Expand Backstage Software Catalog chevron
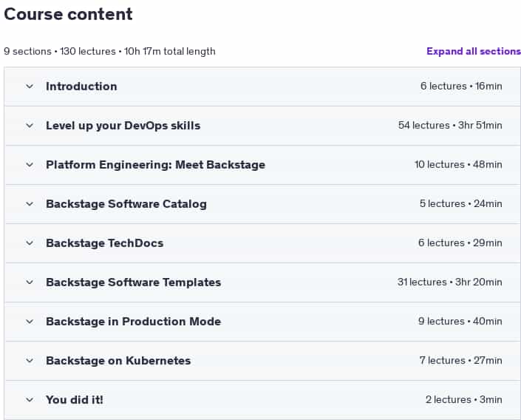 pos(30,204)
